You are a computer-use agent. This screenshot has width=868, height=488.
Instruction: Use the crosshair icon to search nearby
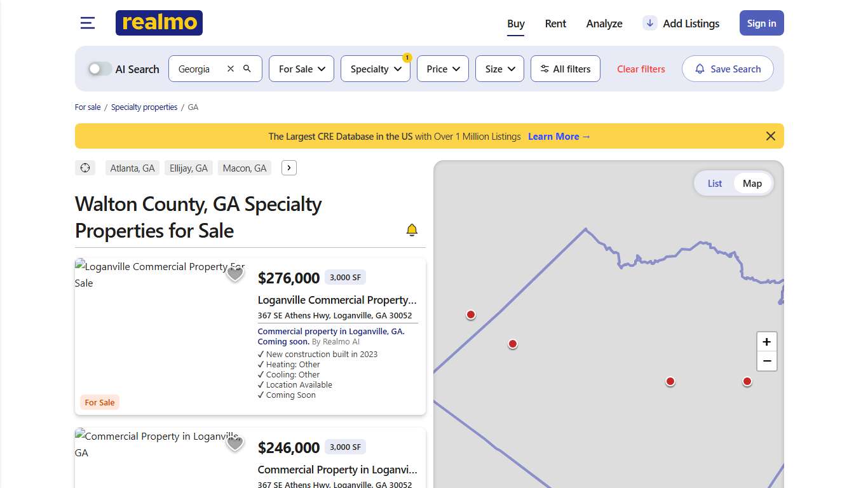pos(85,167)
